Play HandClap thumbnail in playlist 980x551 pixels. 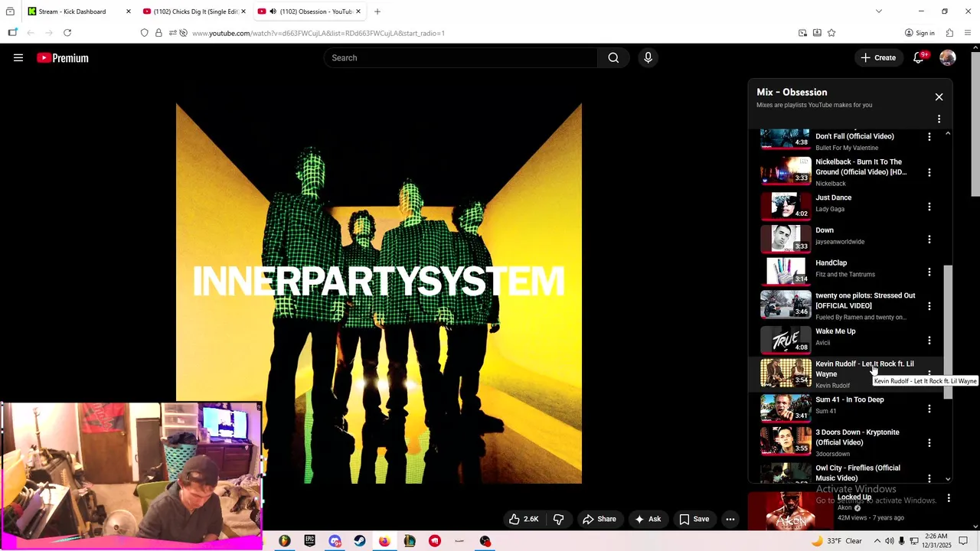[x=786, y=271]
